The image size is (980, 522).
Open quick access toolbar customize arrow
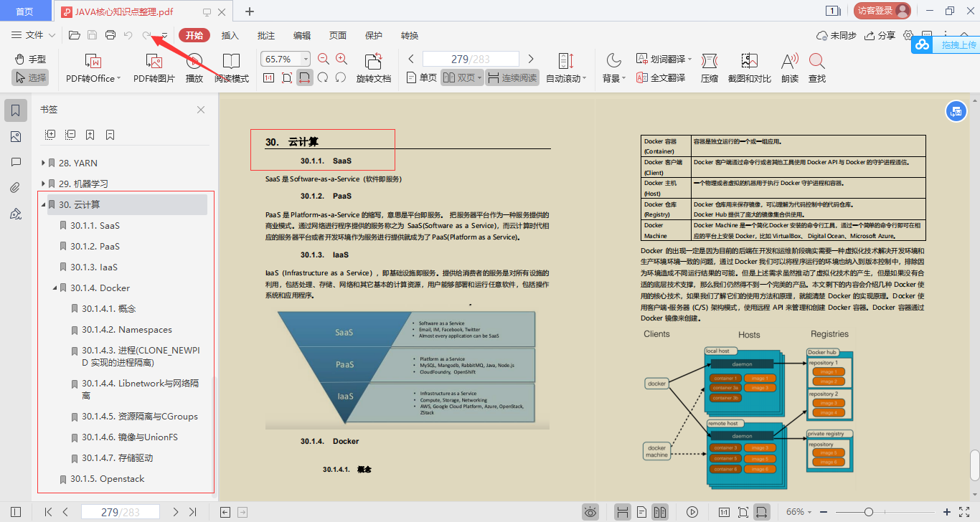(x=164, y=35)
